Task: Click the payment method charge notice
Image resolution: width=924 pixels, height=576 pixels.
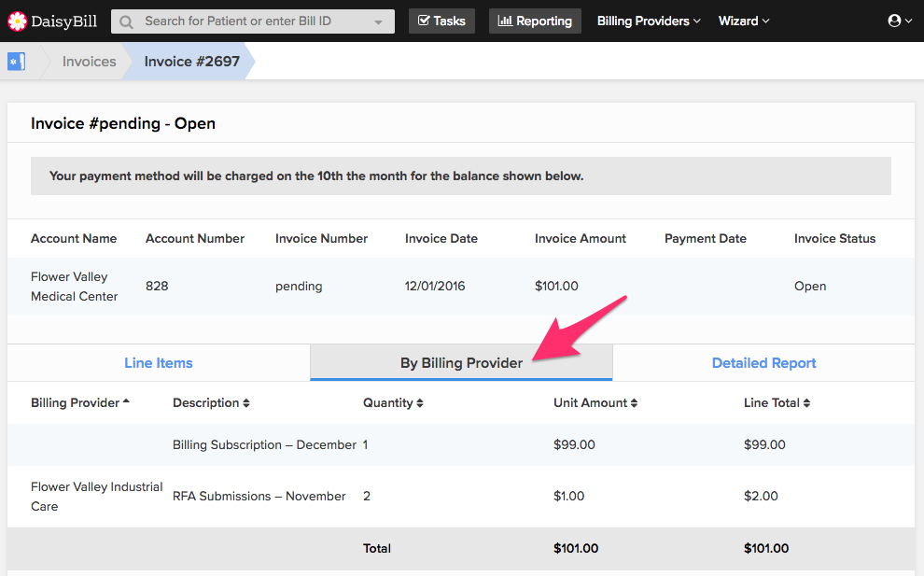Action: pos(461,176)
